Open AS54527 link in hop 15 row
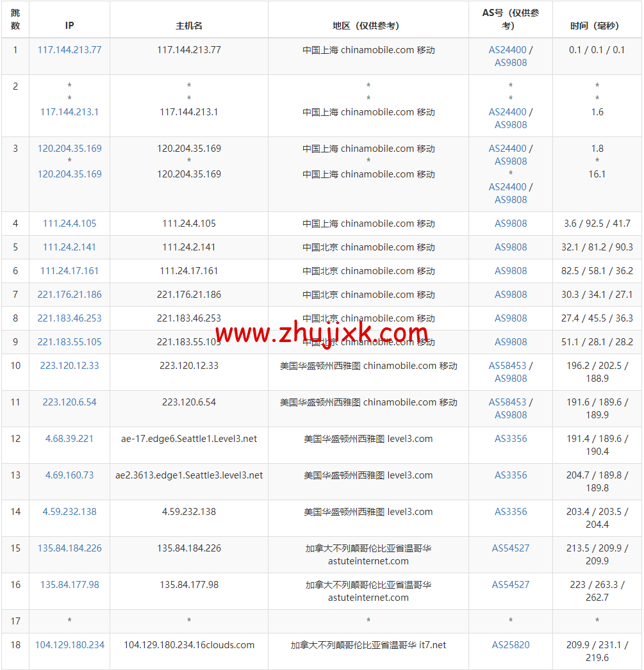Screen dimensions: 644x670 coord(511,548)
